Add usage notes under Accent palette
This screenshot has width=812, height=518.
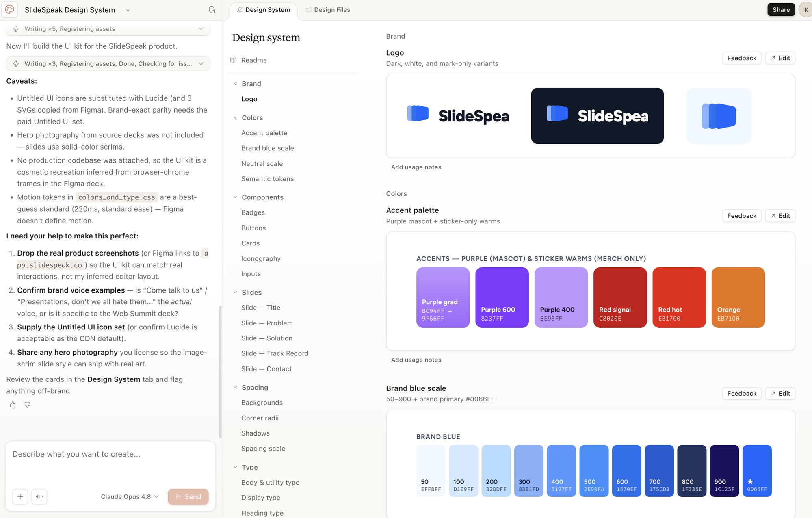[x=416, y=360]
